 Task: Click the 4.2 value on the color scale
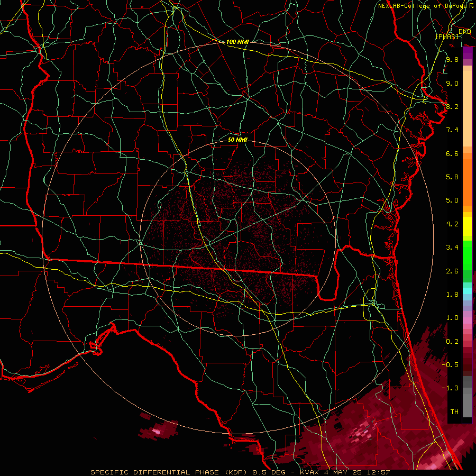point(452,224)
